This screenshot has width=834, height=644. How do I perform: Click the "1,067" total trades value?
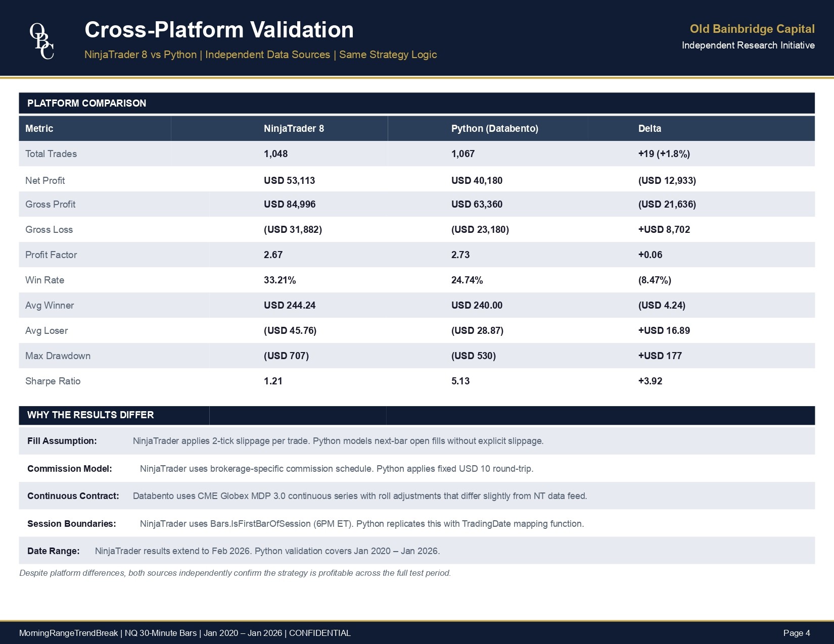click(463, 154)
